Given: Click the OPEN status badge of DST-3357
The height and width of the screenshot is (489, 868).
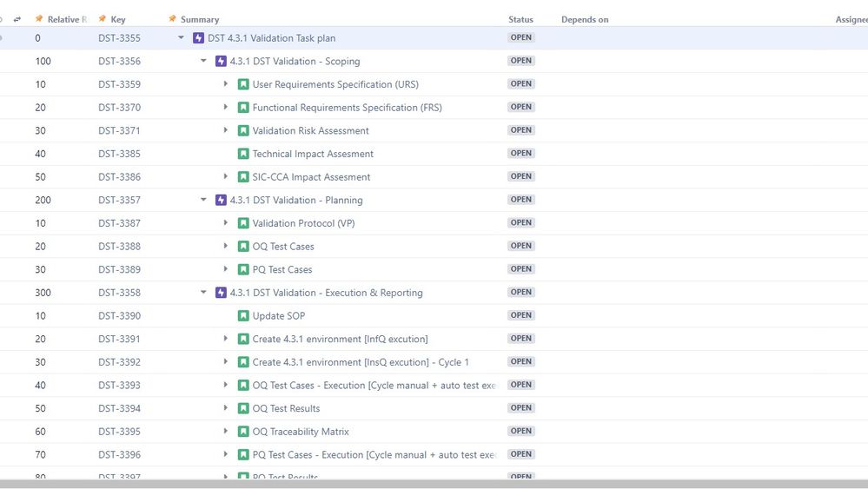Looking at the screenshot, I should pos(521,200).
